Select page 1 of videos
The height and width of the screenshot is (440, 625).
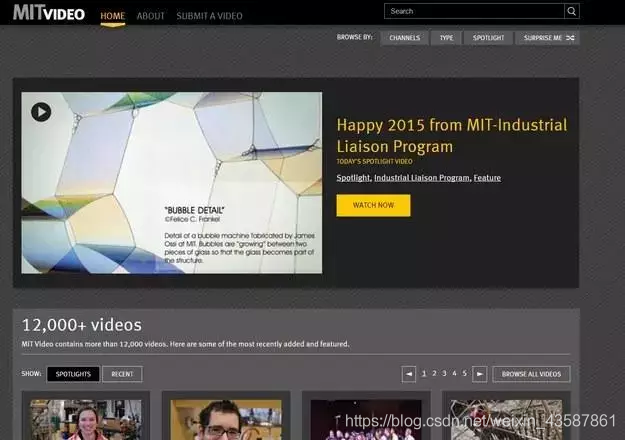pos(424,373)
